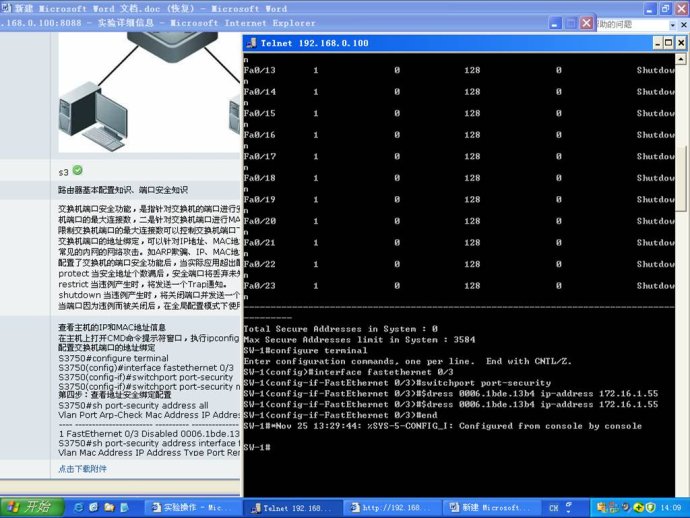Open the security shield tray icon

pos(650,508)
